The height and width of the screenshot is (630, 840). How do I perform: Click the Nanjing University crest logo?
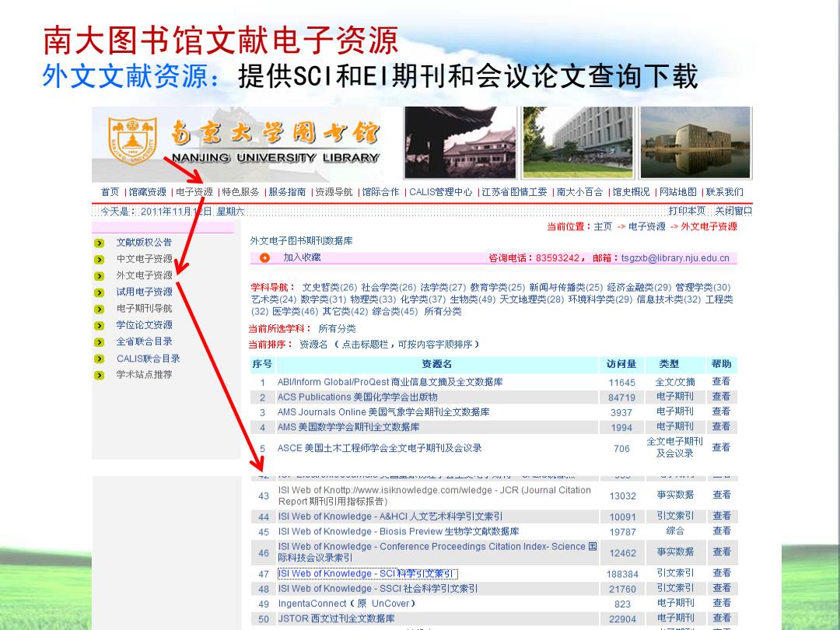(x=132, y=141)
